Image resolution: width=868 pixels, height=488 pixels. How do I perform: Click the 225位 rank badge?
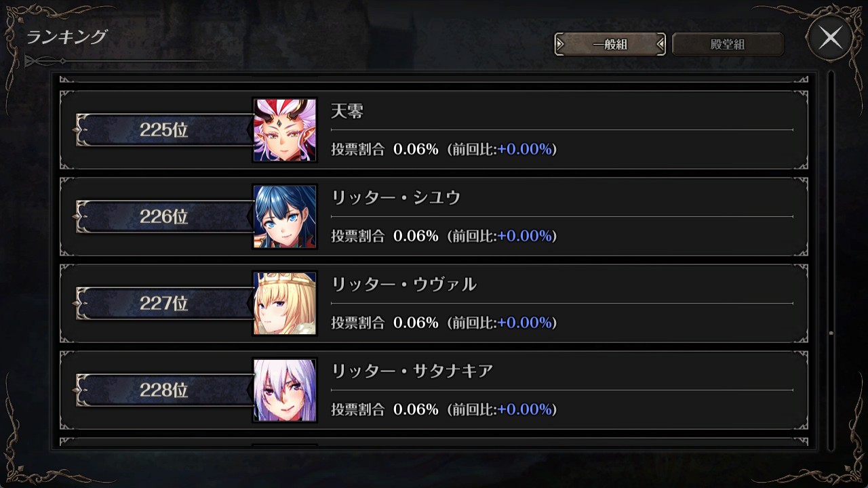(164, 130)
